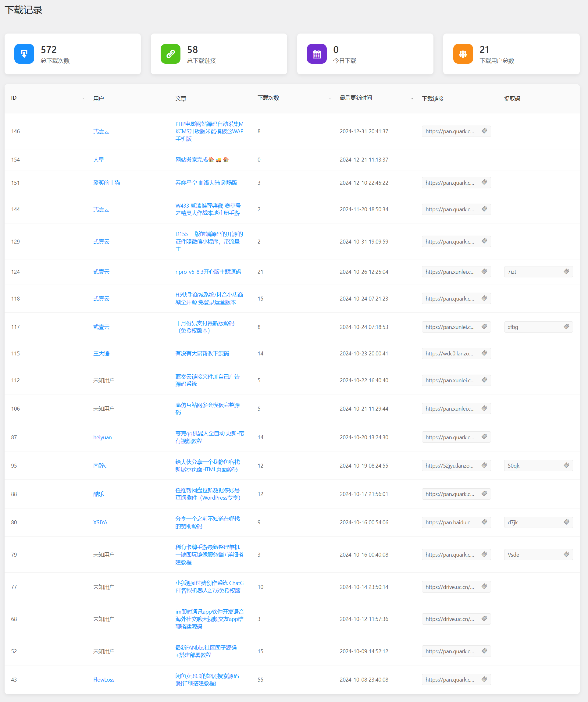Sort table by ID column
The width and height of the screenshot is (588, 702).
83,99
